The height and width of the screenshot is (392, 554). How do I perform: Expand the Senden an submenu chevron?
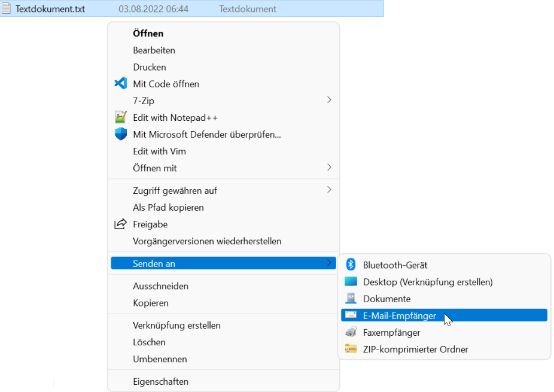click(x=329, y=263)
